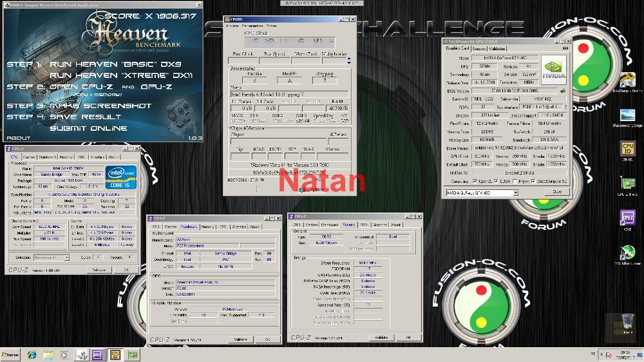The image size is (644, 362).
Task: Open Caches tab in the CPU tab CPU-Z window
Action: click(x=29, y=157)
